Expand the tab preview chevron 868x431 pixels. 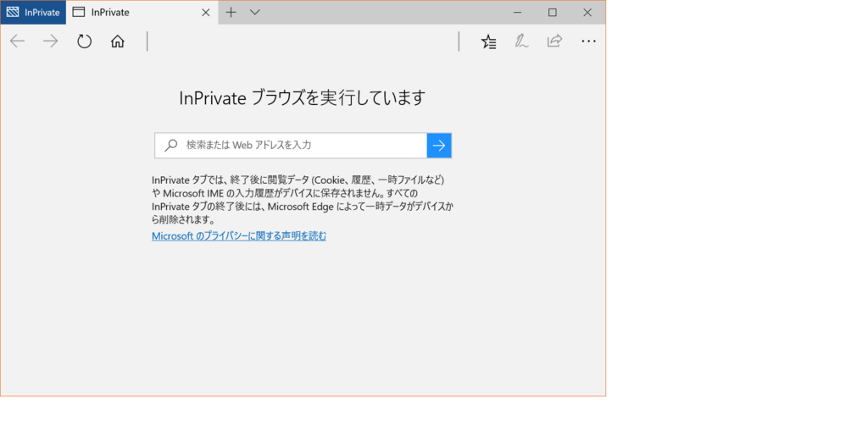coord(255,12)
